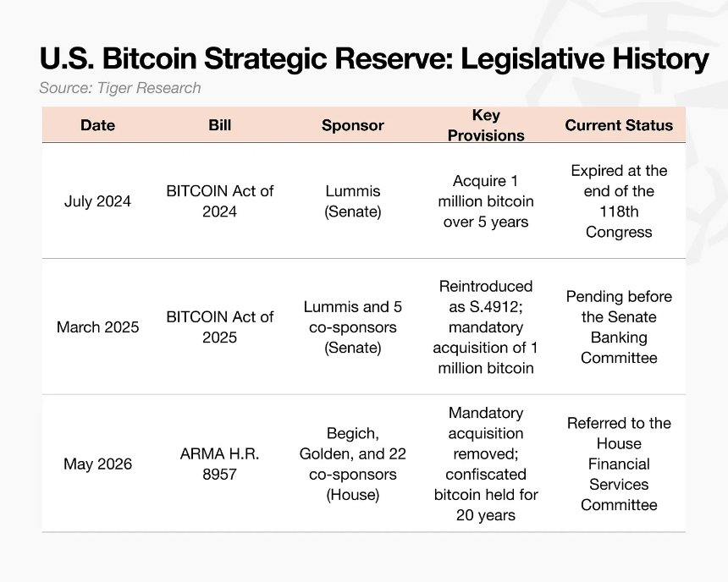
Task: Click the 'May 2026' date cell
Action: click(97, 464)
